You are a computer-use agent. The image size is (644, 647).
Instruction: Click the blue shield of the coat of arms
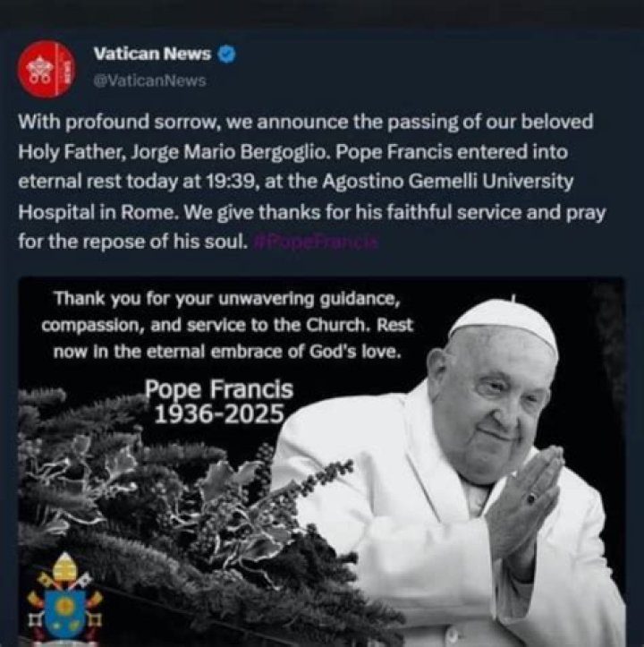click(x=64, y=615)
